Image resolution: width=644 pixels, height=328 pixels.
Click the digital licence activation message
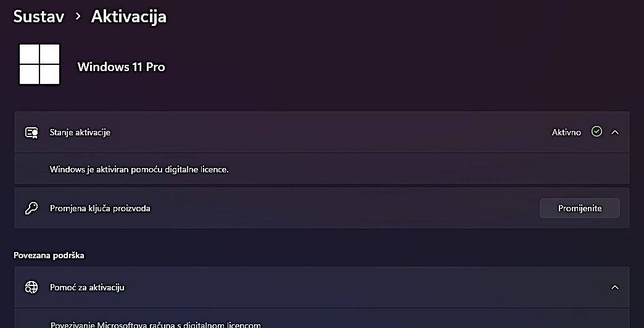coord(139,169)
